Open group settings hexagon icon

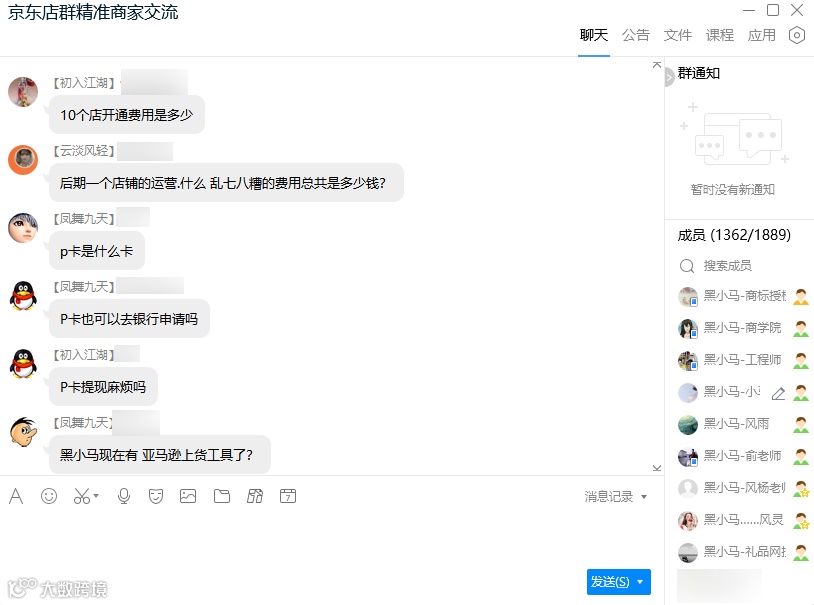(x=796, y=35)
